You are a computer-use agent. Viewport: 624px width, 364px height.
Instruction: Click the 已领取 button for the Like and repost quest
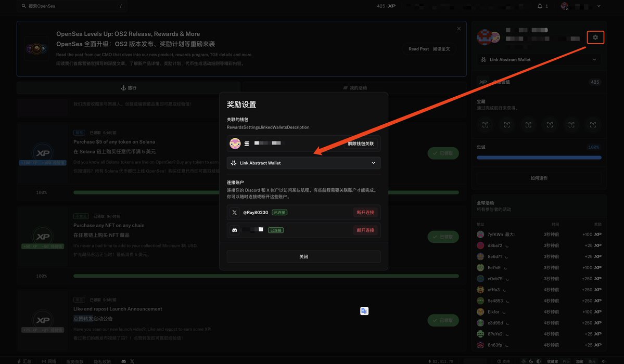pos(443,320)
